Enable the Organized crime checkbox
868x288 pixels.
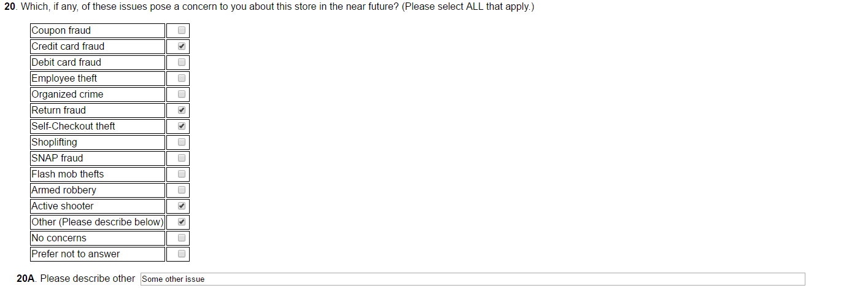click(x=182, y=94)
